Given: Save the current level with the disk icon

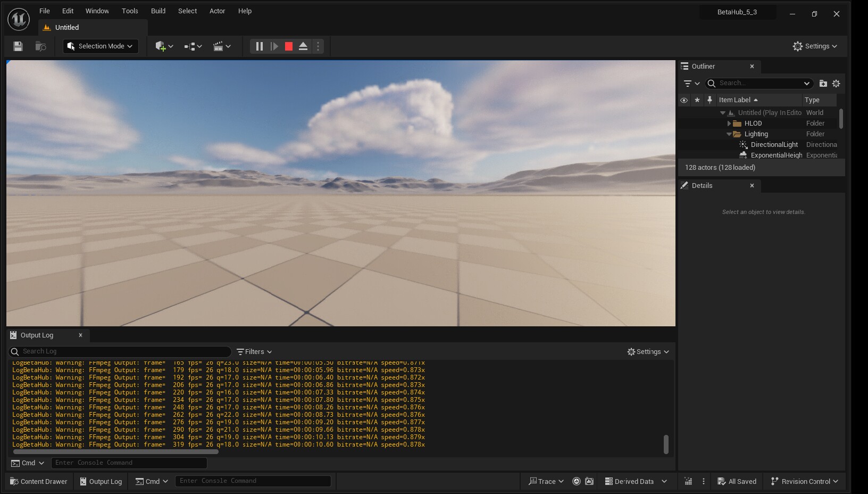Looking at the screenshot, I should [x=18, y=46].
